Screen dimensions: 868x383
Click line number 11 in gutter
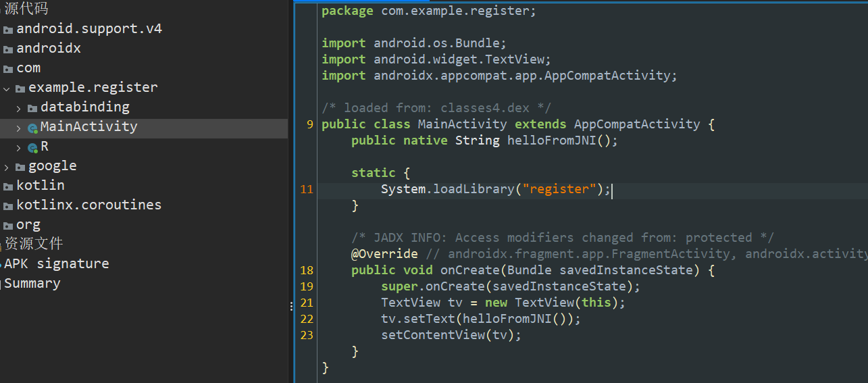[x=307, y=189]
